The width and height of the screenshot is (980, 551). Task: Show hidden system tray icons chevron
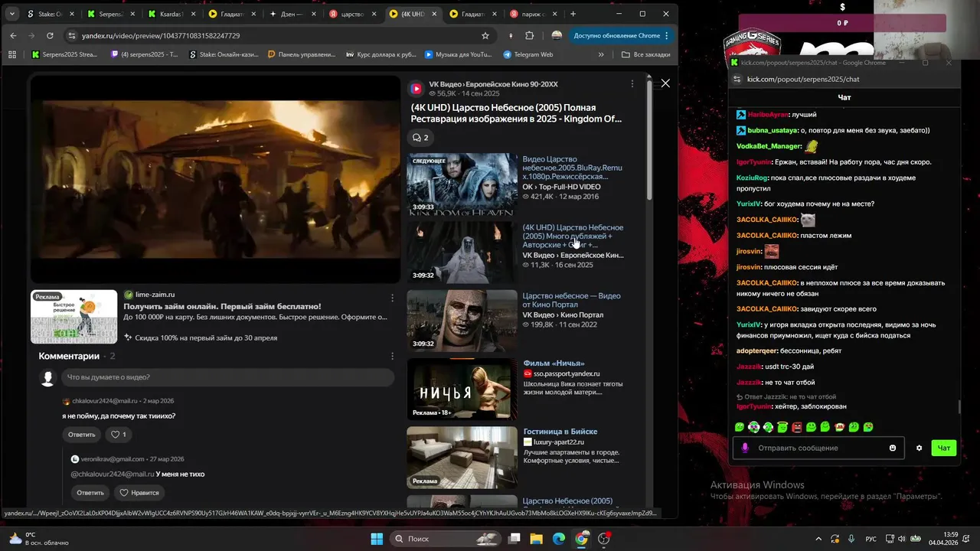tap(818, 539)
